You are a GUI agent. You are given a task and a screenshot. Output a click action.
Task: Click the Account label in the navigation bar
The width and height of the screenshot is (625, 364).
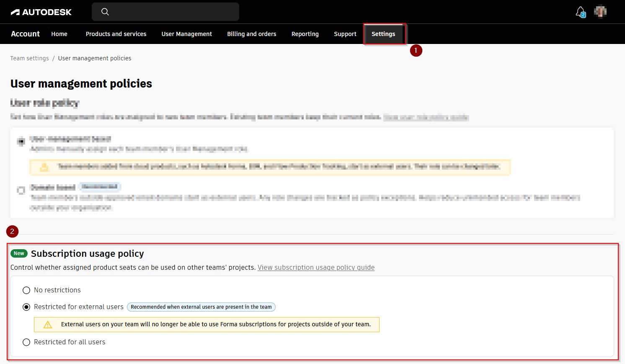point(25,34)
